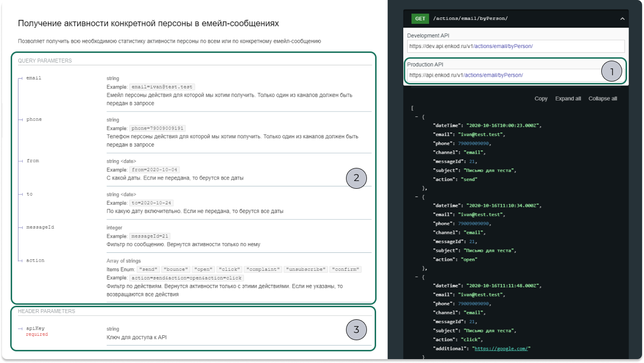Viewport: 644px width, 363px height.
Task: Click the red required label under apiKey
Action: point(37,334)
